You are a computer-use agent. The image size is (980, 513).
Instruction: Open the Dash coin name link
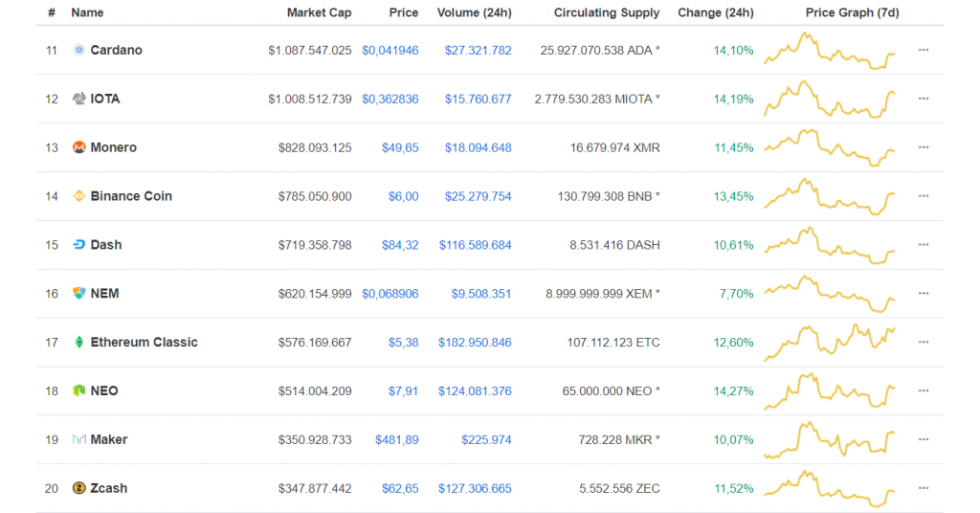[x=106, y=245]
